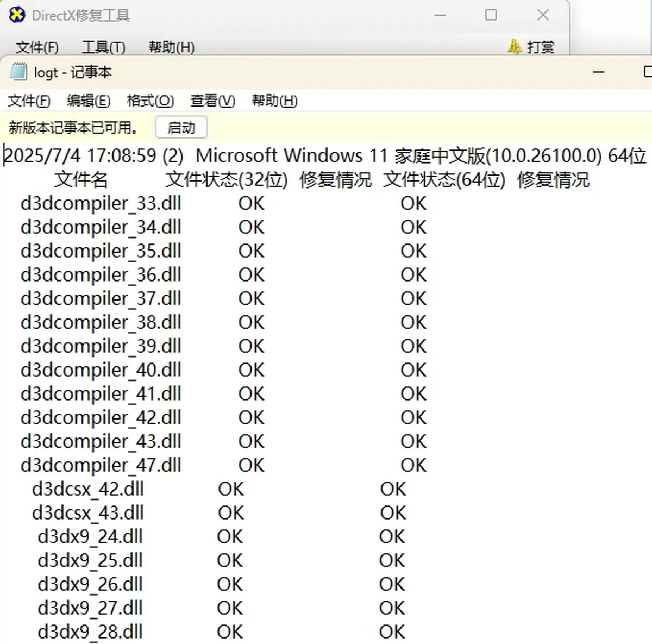Viewport: 652px width, 644px height.
Task: Open Notepad 文件(F) menu
Action: 29,101
